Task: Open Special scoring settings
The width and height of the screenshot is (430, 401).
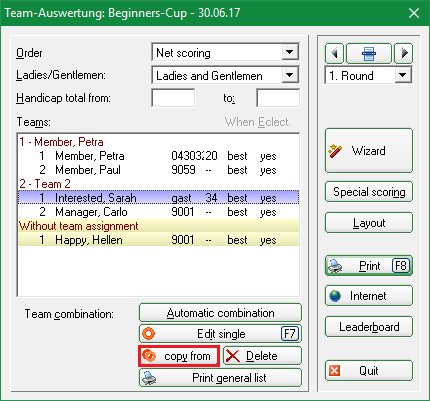Action: 369,192
